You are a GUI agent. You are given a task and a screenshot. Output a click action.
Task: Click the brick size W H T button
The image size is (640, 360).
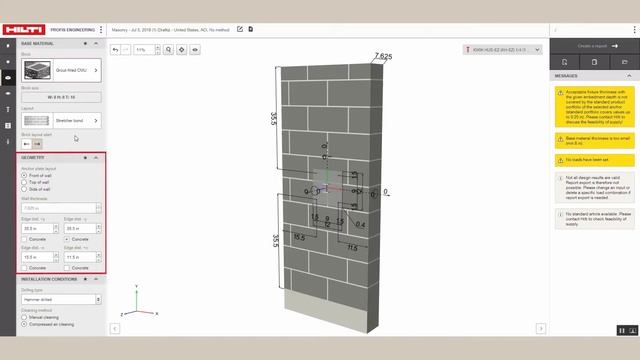[x=61, y=97]
